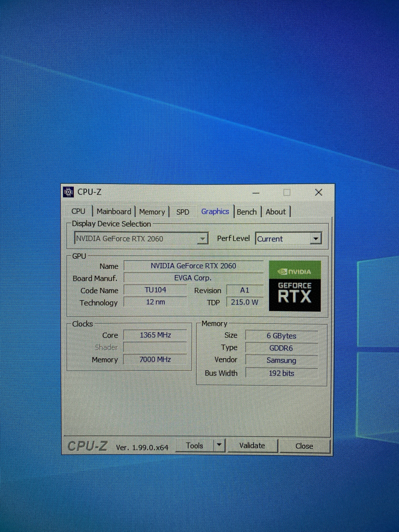Select the SPD tab
The image size is (399, 532).
coord(183,212)
